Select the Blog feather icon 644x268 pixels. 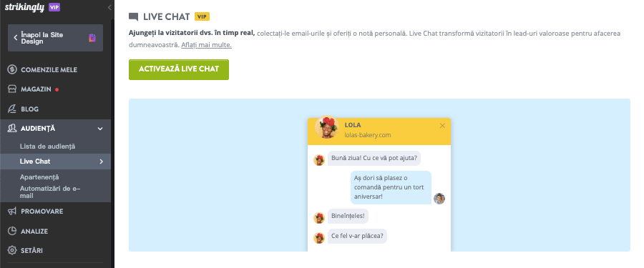pyautogui.click(x=12, y=109)
